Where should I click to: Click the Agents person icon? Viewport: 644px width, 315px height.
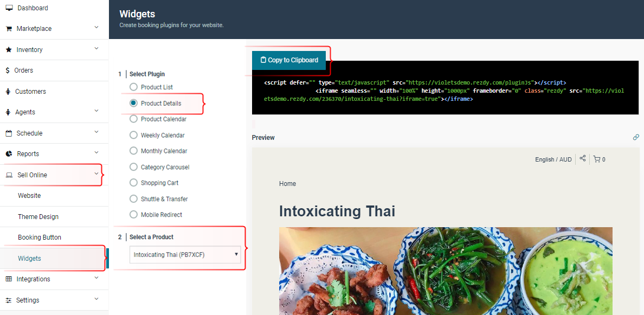(x=8, y=112)
